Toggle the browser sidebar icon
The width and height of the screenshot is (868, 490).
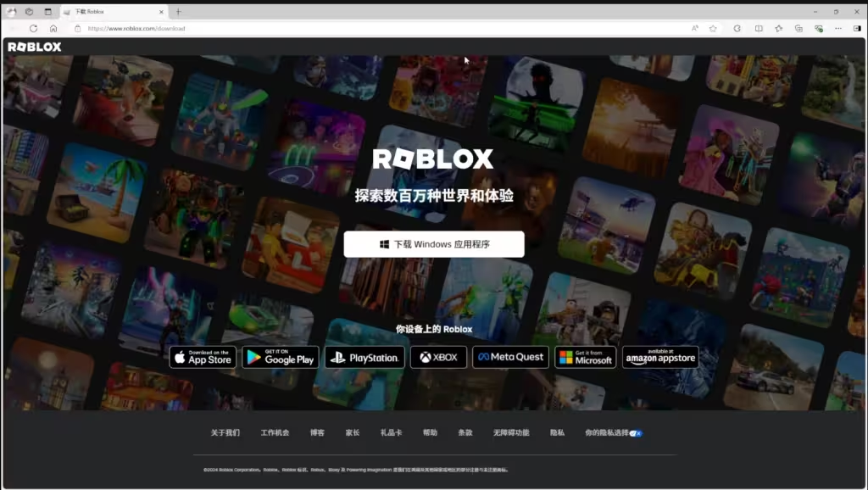[857, 28]
